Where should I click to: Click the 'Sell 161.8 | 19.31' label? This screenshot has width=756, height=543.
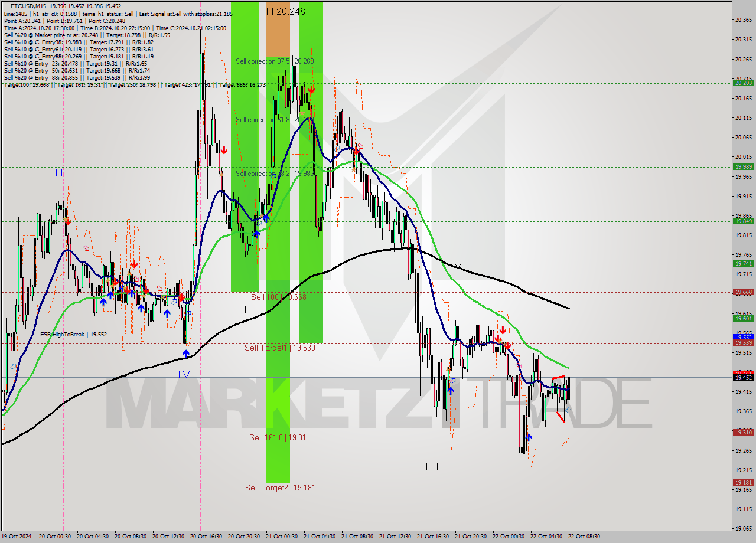tap(277, 437)
